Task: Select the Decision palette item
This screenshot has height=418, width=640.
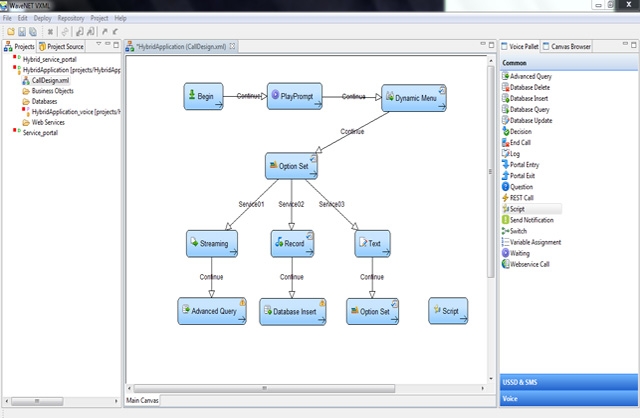Action: pyautogui.click(x=520, y=131)
